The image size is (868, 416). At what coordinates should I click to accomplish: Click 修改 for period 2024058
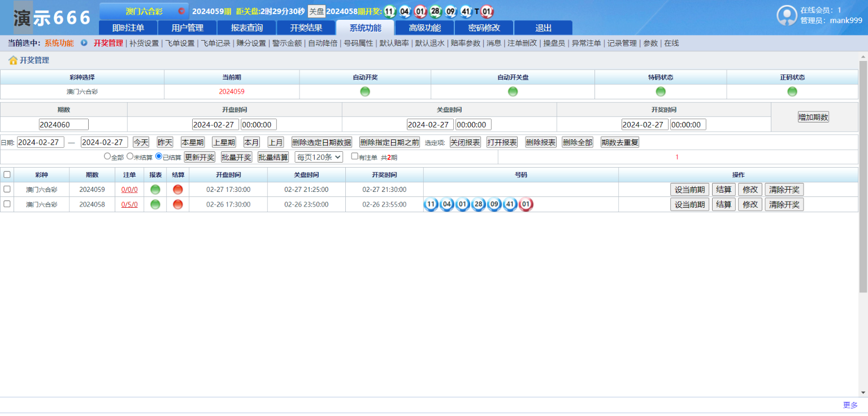pyautogui.click(x=750, y=204)
